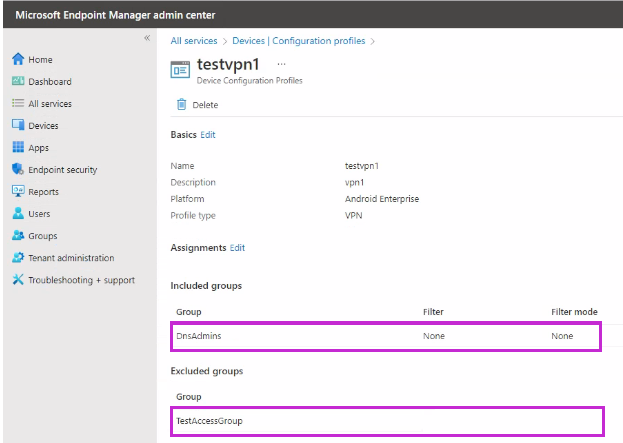Click the Users person icon

(18, 213)
